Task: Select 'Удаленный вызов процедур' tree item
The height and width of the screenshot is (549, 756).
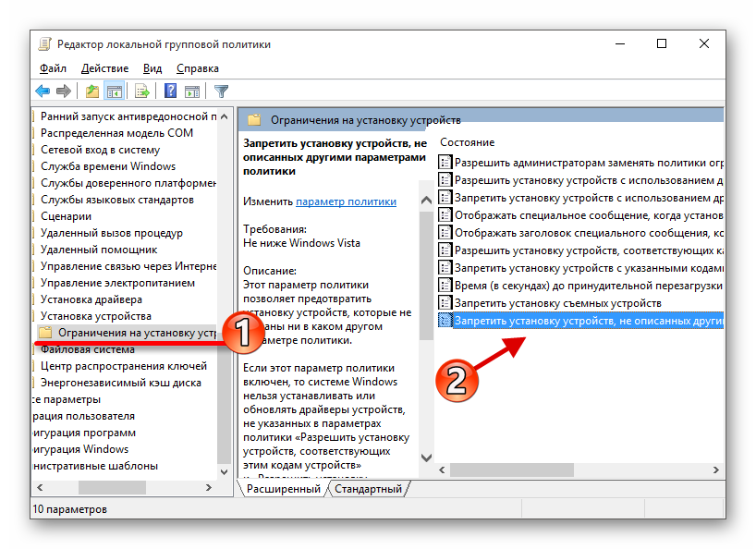Action: [112, 233]
